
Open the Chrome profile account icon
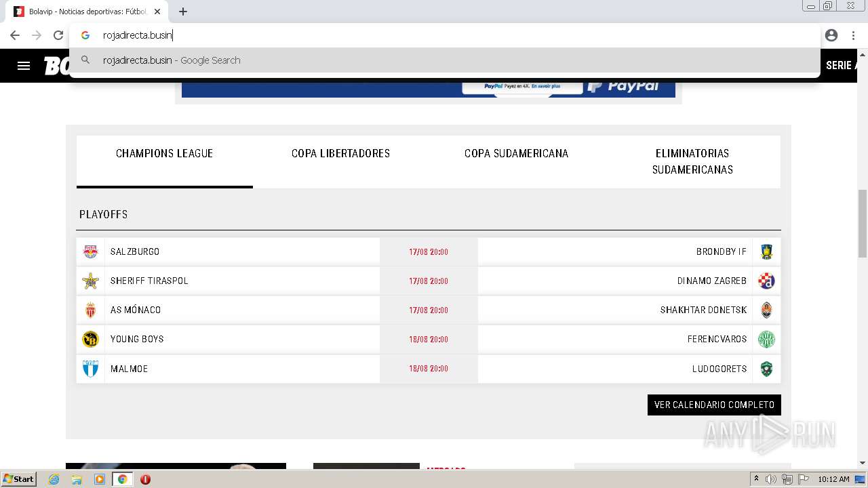831,35
